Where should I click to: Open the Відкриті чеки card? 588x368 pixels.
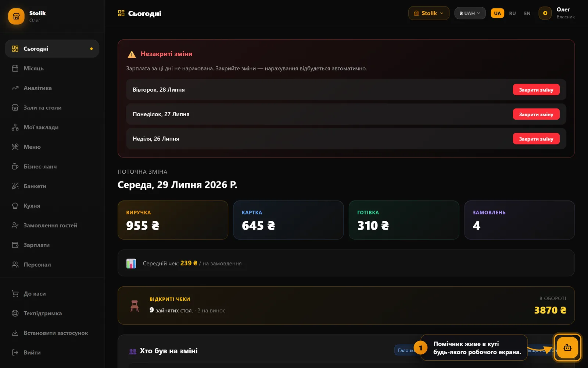click(346, 305)
